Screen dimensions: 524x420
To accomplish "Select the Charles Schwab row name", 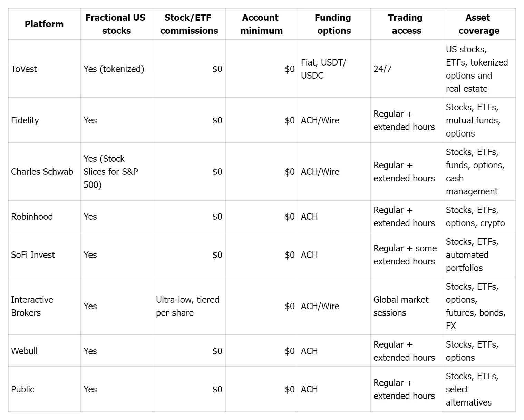I will pyautogui.click(x=42, y=172).
